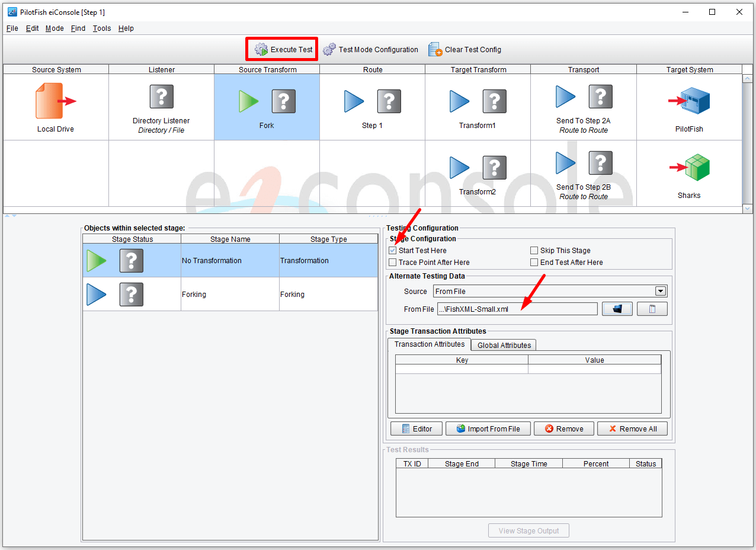Select the Directory Listener question-mark icon
This screenshot has height=550, width=756.
click(161, 97)
